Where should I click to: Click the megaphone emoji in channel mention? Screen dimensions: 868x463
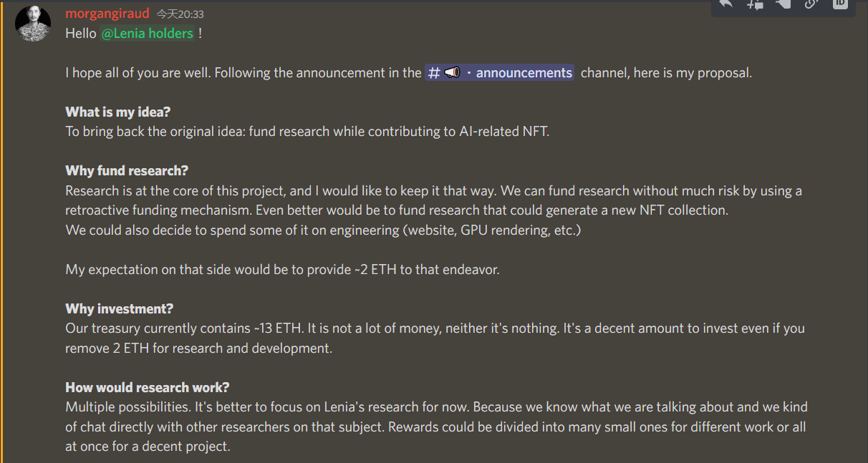point(452,73)
